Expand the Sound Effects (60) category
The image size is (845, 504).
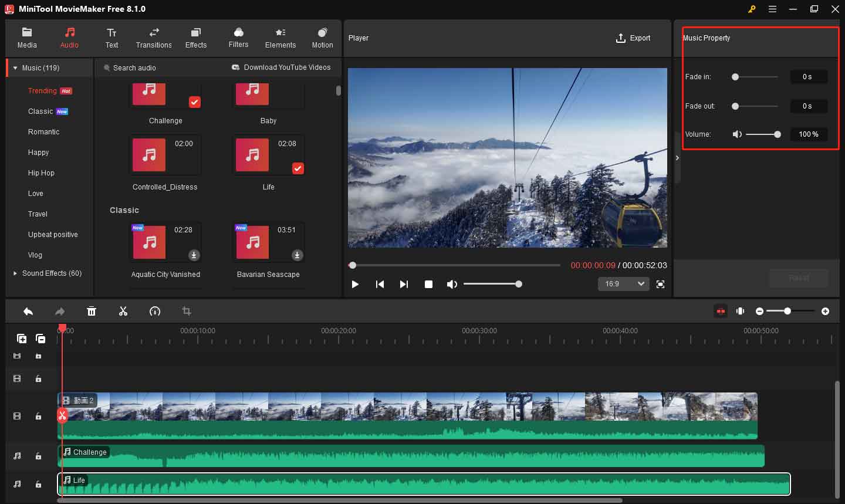[15, 273]
